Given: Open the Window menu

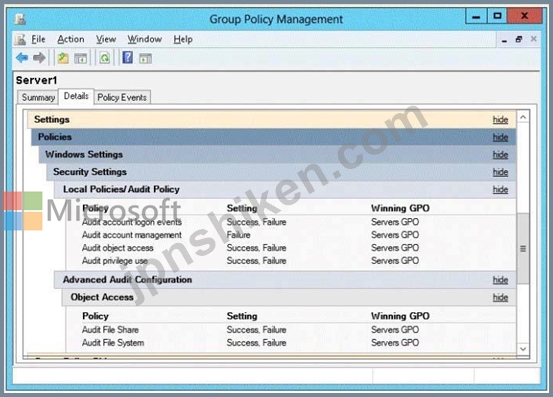Looking at the screenshot, I should (x=145, y=39).
